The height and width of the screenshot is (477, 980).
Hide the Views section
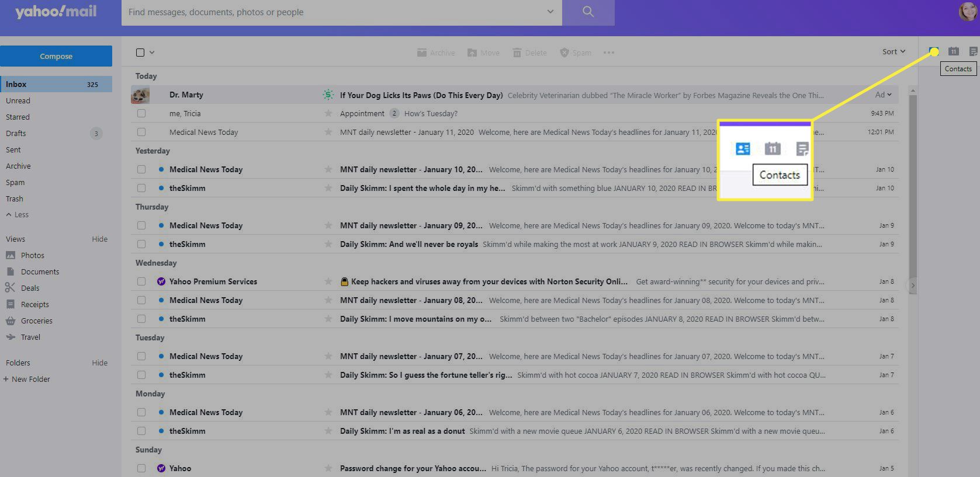pyautogui.click(x=100, y=239)
